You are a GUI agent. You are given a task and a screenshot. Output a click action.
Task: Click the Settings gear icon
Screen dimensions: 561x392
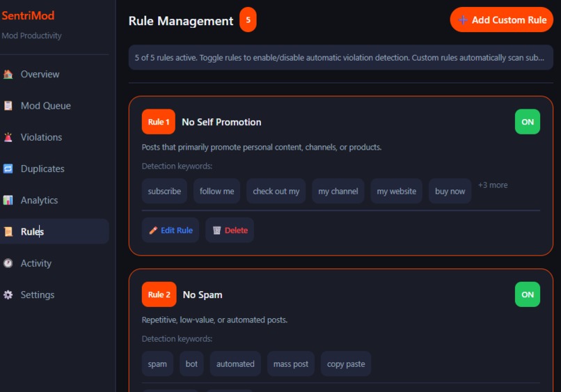(x=8, y=295)
